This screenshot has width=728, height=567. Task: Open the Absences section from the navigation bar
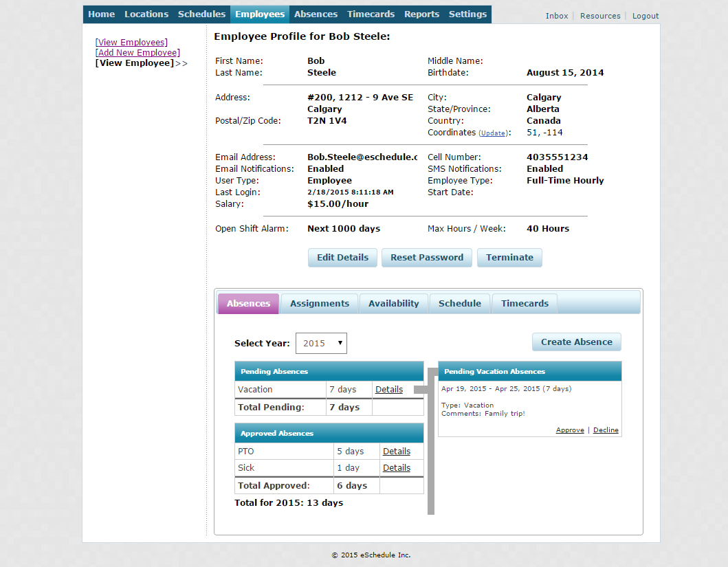coord(316,14)
